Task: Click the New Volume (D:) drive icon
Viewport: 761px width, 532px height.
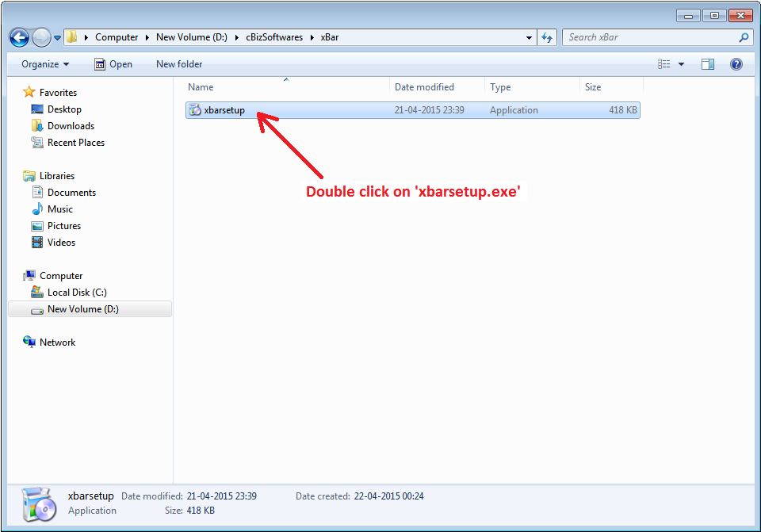Action: [x=37, y=310]
